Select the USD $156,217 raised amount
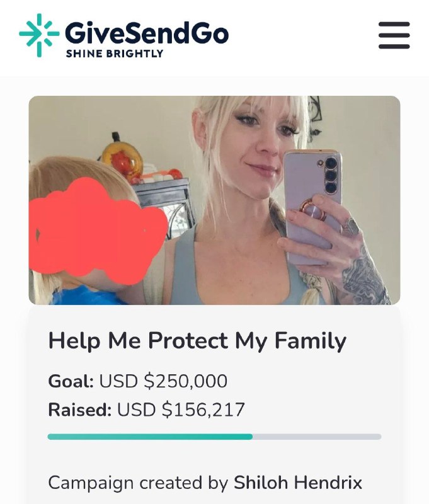 (181, 409)
